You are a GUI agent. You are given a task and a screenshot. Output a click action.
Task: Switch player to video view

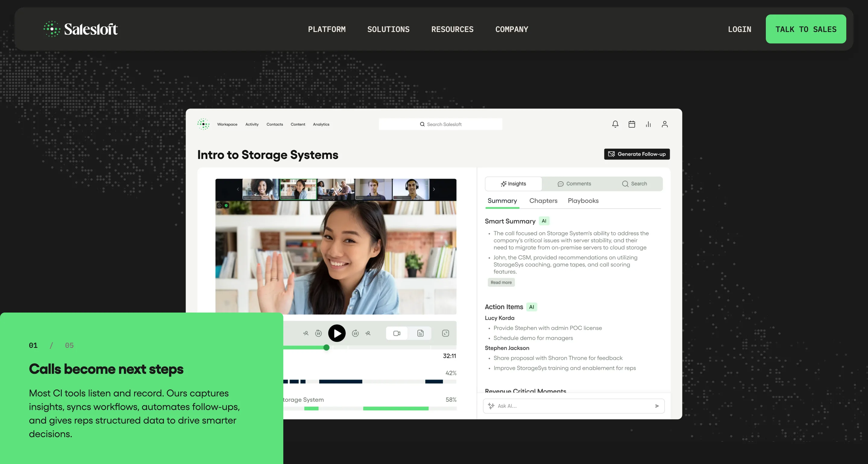tap(397, 333)
